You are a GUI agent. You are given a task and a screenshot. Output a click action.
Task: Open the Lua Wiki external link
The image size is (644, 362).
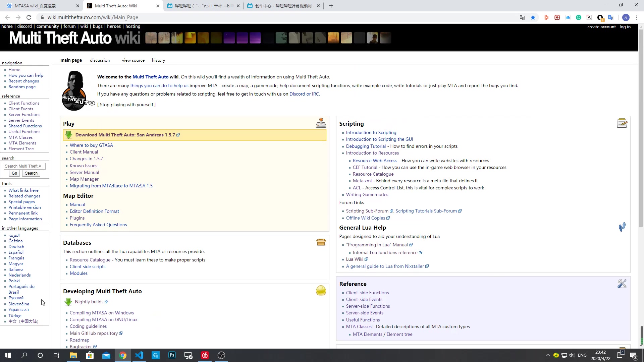tap(355, 259)
